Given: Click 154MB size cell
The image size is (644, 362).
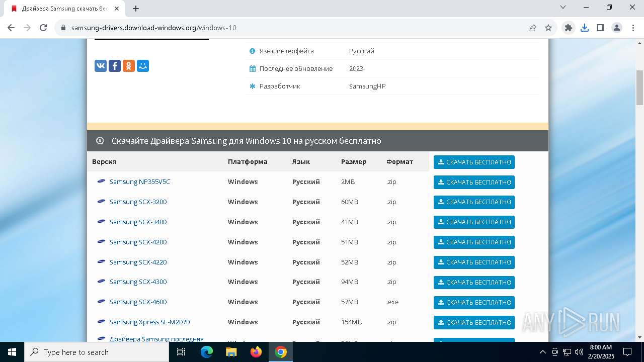Looking at the screenshot, I should click(351, 322).
